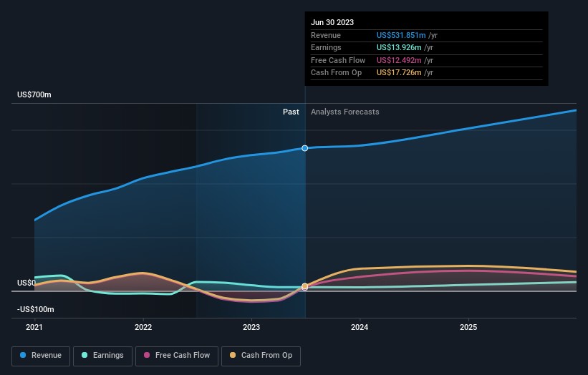The width and height of the screenshot is (588, 375).
Task: Click the 2022 x-axis label
Action: tap(143, 328)
